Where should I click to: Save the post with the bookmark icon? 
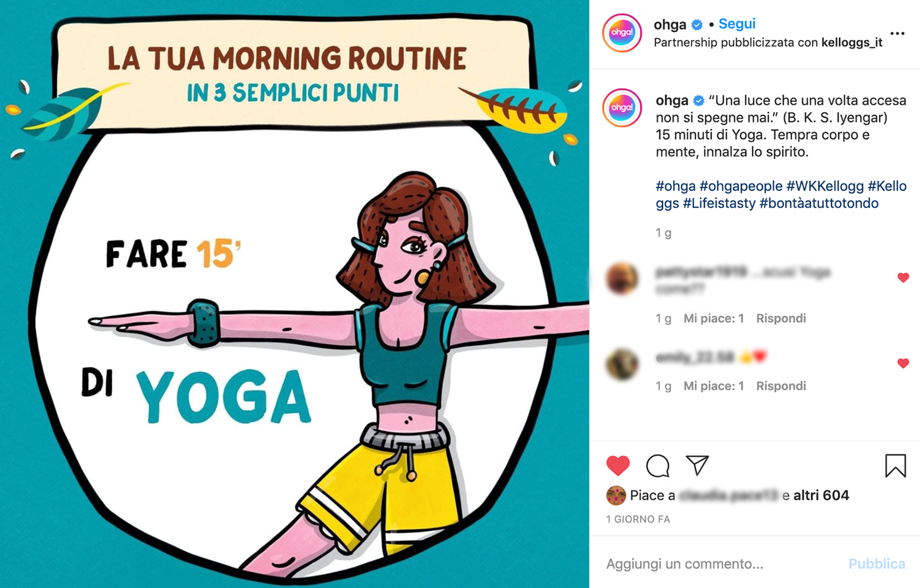pos(895,465)
